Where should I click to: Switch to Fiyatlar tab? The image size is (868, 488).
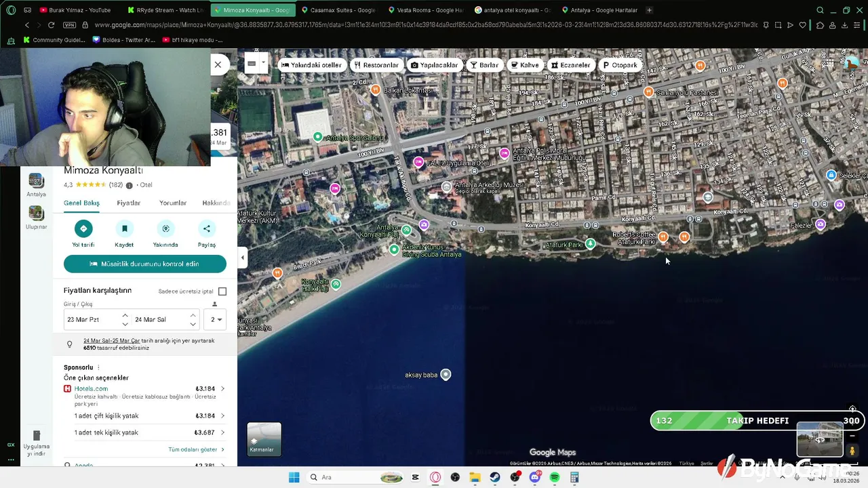pyautogui.click(x=129, y=203)
